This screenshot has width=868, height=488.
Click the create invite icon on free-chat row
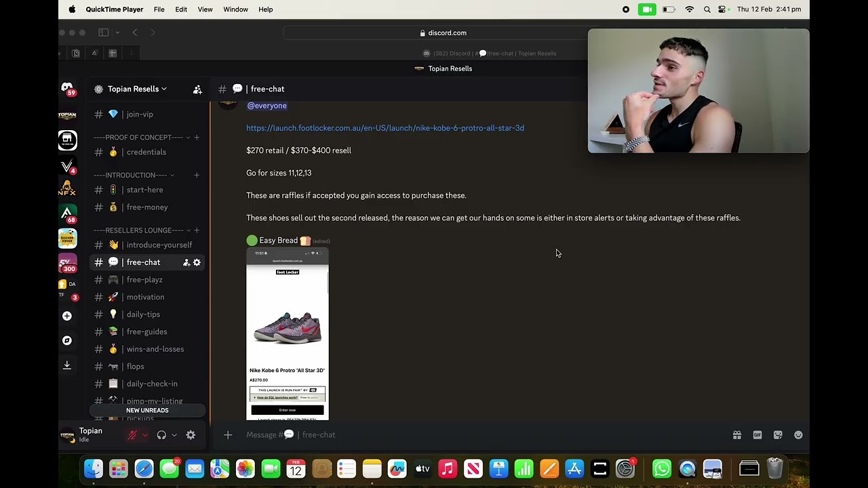(x=186, y=262)
